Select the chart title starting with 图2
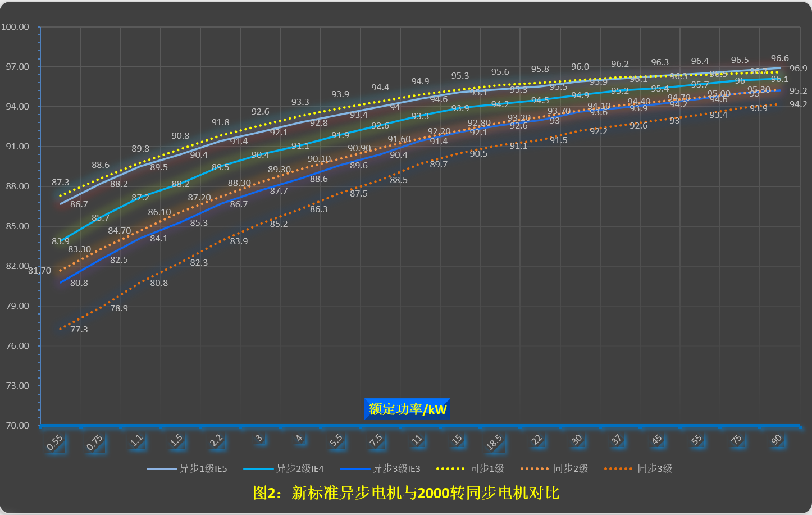The height and width of the screenshot is (515, 812). pos(406,493)
